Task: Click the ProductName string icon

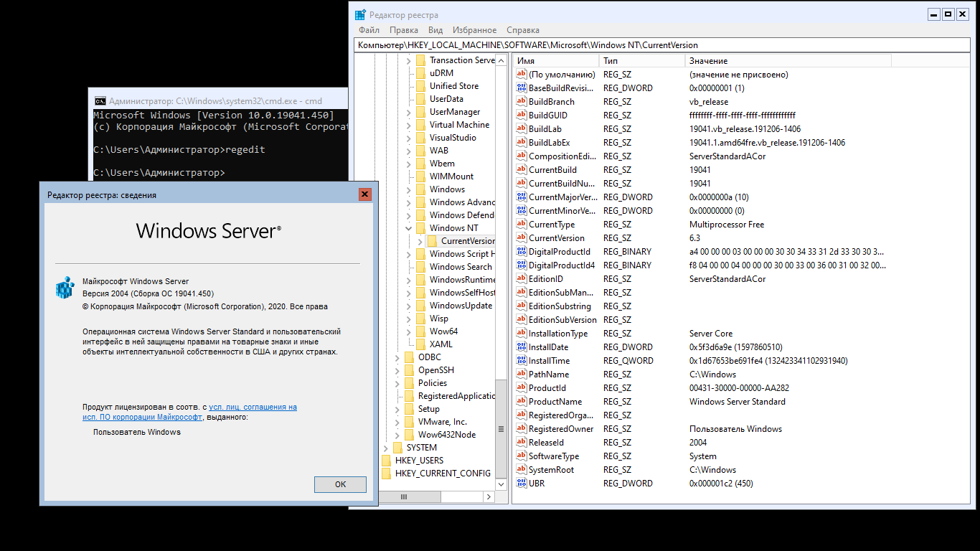Action: pos(522,402)
